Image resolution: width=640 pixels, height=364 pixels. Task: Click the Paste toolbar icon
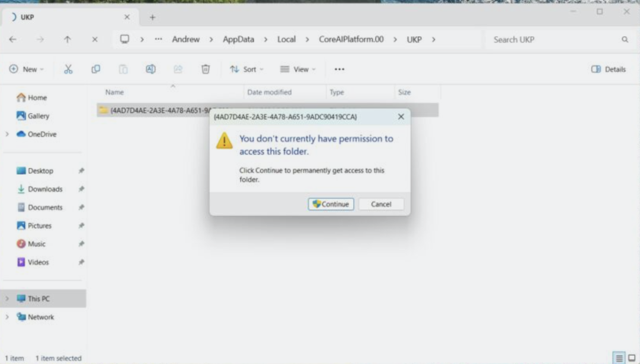[x=123, y=69]
